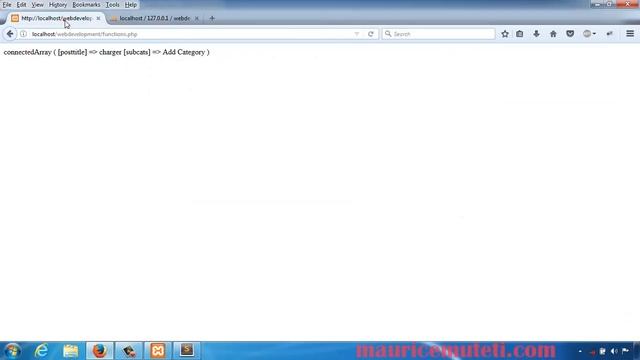Launch Internet Explorer from the taskbar

coord(42,351)
